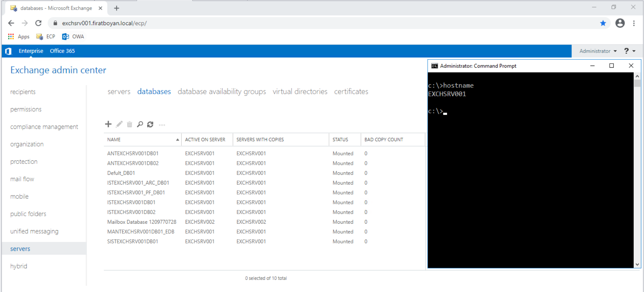The width and height of the screenshot is (644, 292).
Task: Click Command Prompt title bar icon
Action: (x=434, y=66)
